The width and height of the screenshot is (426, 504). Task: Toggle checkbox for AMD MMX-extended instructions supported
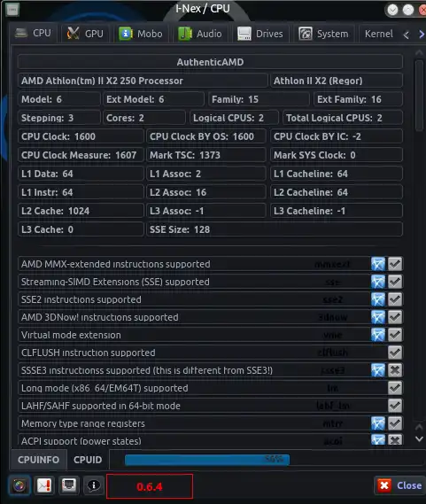pyautogui.click(x=395, y=264)
